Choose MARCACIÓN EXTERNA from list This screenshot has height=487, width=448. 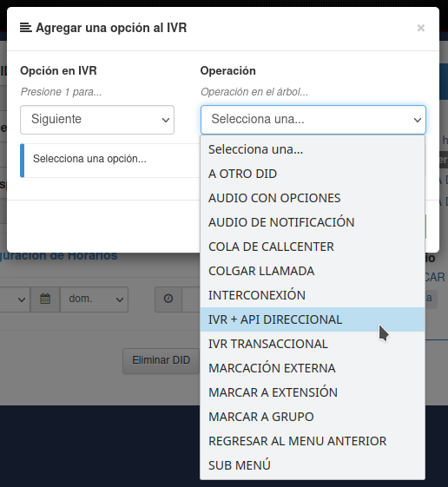(313, 368)
